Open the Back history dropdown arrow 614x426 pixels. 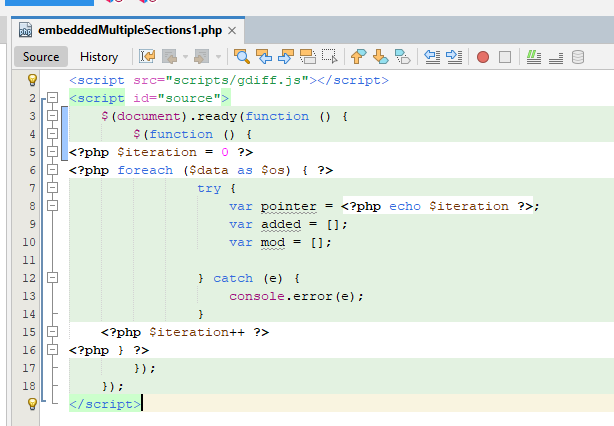pyautogui.click(x=185, y=57)
